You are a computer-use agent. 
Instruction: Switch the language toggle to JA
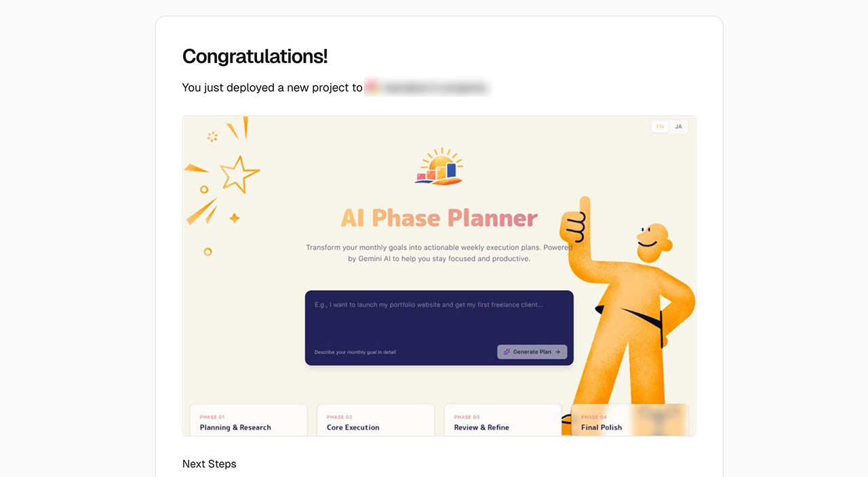678,127
